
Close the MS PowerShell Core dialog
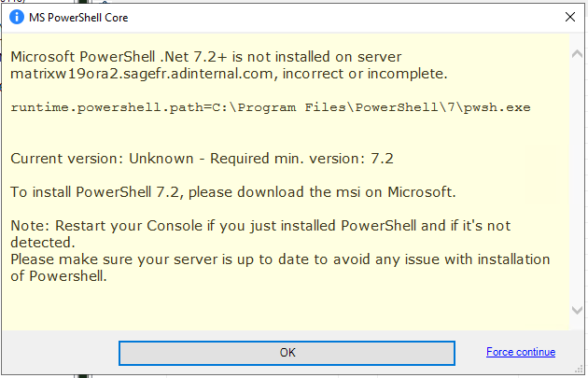(569, 18)
